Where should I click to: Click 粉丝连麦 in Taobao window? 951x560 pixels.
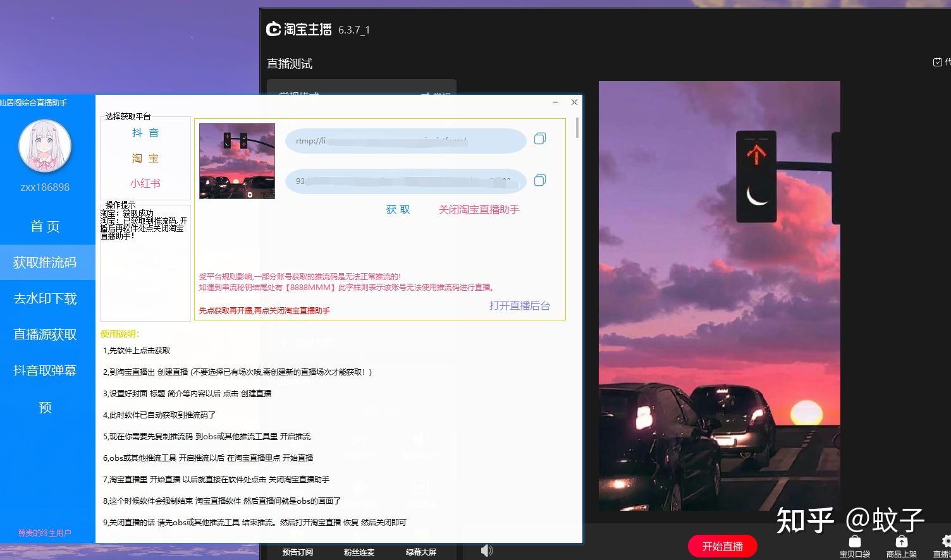pyautogui.click(x=359, y=552)
